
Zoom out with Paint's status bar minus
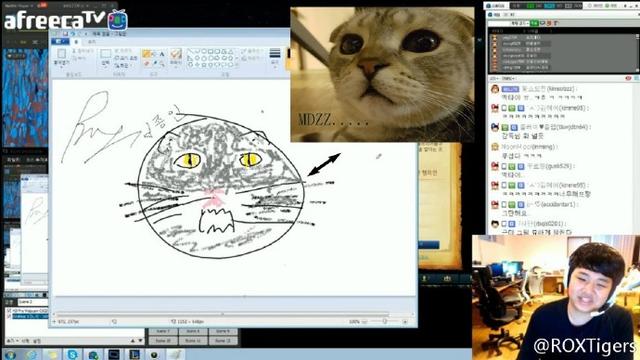[364, 322]
